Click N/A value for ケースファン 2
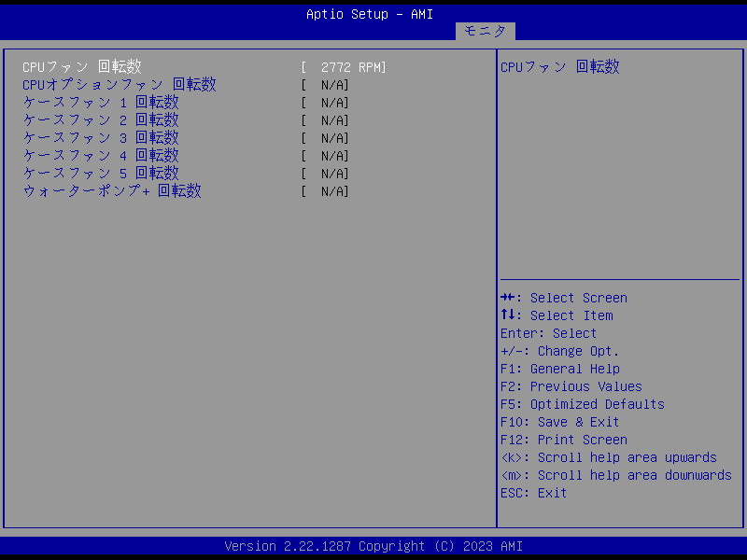The width and height of the screenshot is (747, 560). pyautogui.click(x=325, y=120)
